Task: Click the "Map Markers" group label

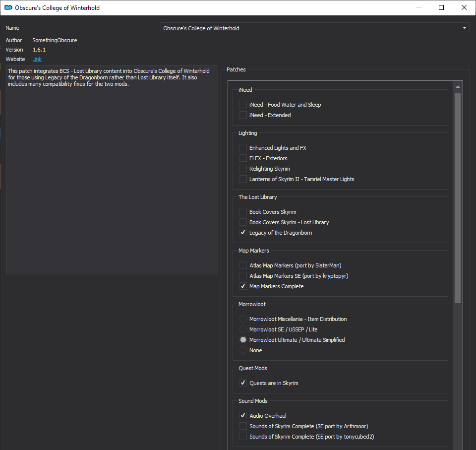Action: coord(253,251)
